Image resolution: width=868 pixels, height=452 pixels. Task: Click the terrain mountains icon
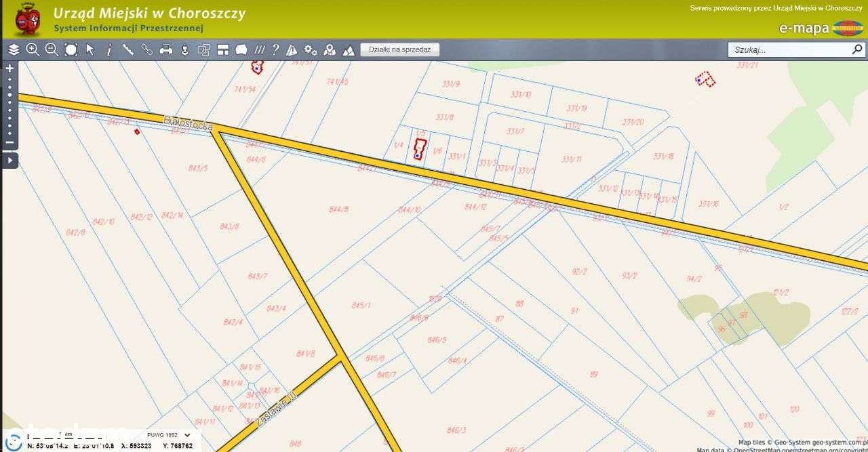[349, 49]
